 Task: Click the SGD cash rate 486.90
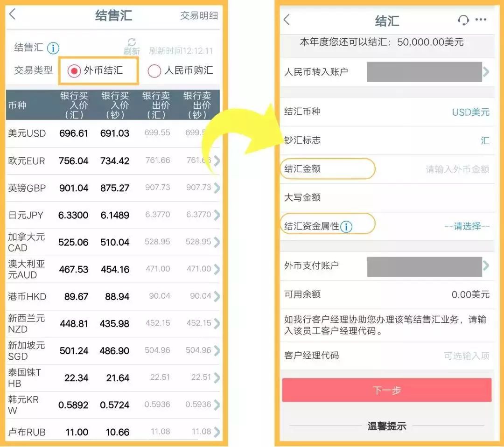pos(114,350)
